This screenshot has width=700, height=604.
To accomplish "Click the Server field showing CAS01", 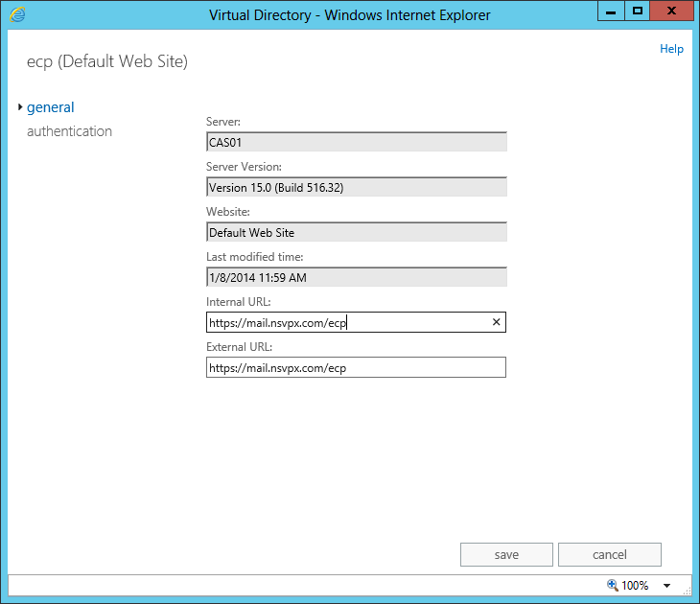I will tap(356, 142).
